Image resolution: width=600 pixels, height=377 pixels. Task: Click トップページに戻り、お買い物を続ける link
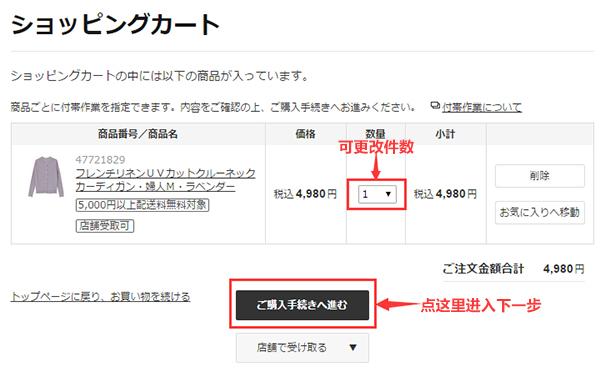tap(100, 297)
